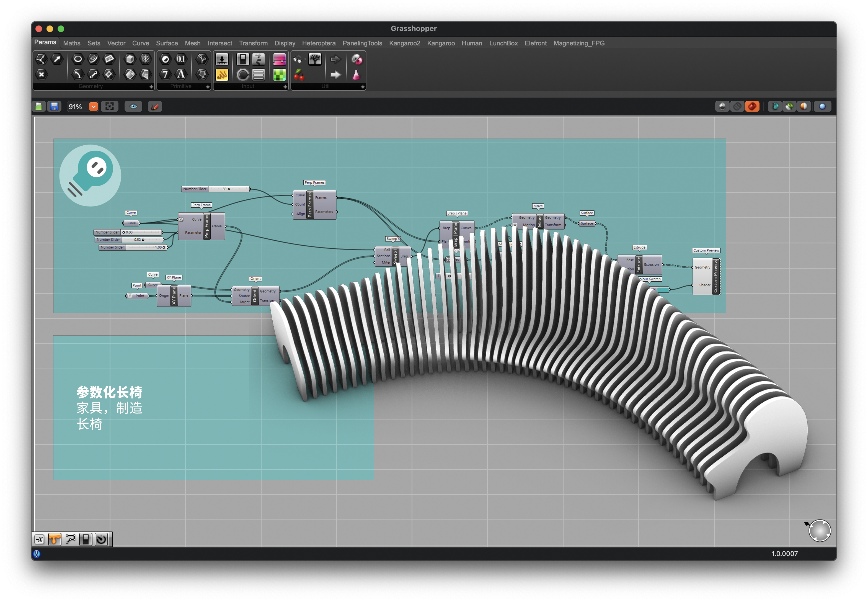Save the document with blue floppy icon

[54, 107]
